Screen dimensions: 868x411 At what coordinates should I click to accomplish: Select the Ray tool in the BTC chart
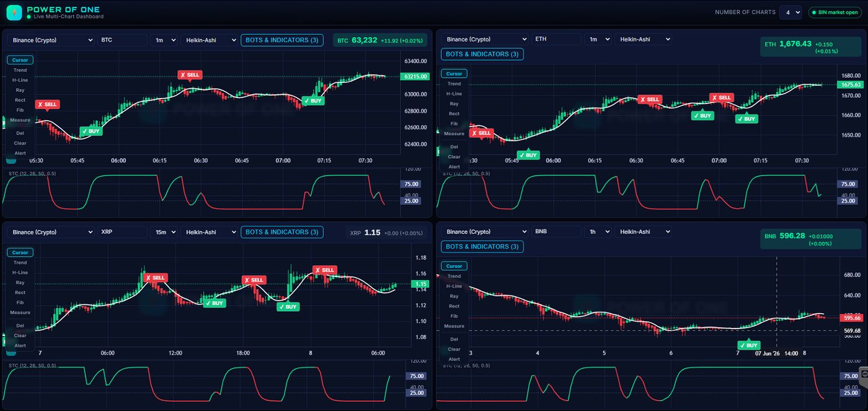point(20,90)
